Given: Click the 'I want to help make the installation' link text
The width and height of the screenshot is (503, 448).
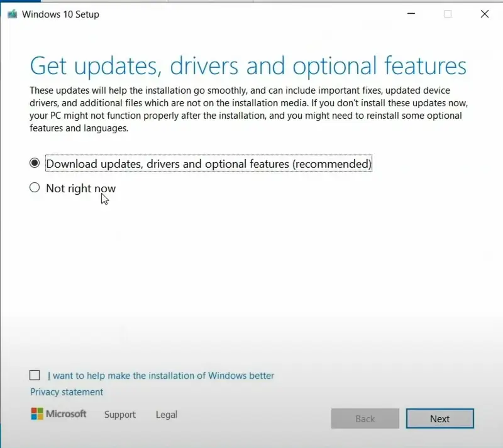Looking at the screenshot, I should coord(161,376).
